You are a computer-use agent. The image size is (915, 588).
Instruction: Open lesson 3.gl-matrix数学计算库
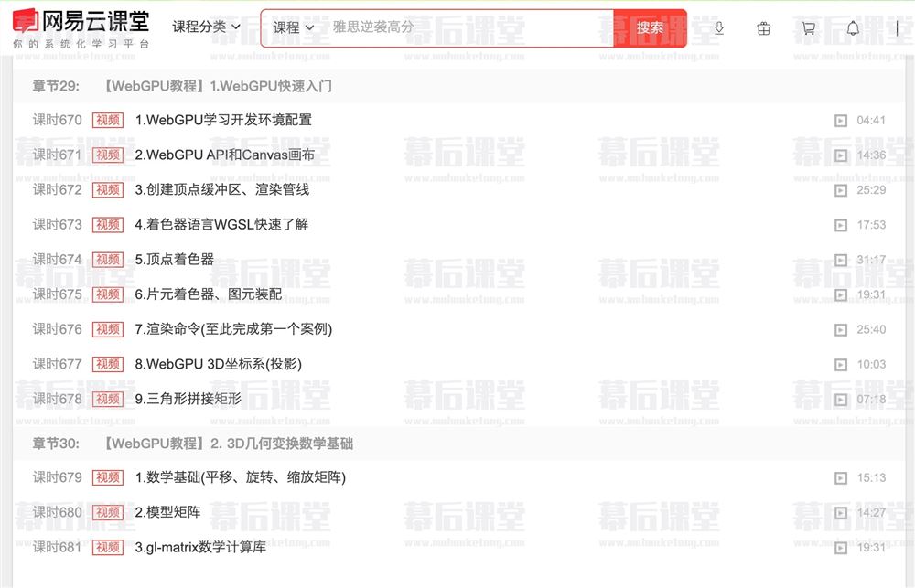coord(200,548)
